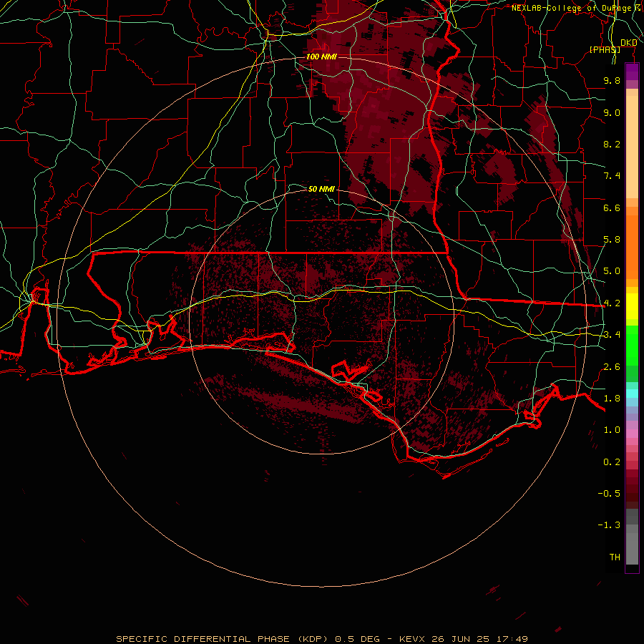Viewport: 644px width, 644px height.
Task: Click the 100 NMI range ring label
Action: coord(321,57)
